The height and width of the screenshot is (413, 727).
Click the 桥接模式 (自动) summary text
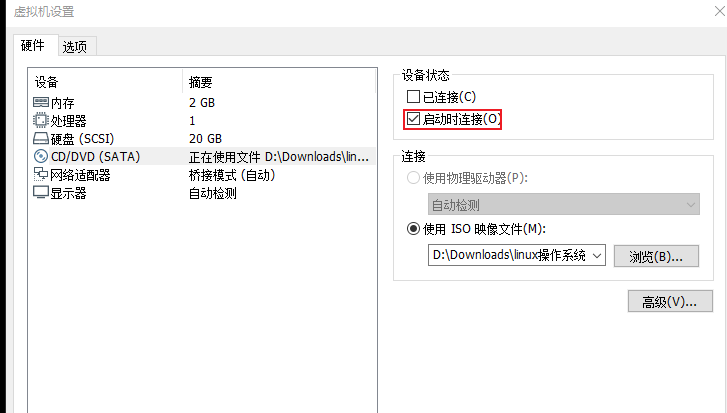(232, 175)
